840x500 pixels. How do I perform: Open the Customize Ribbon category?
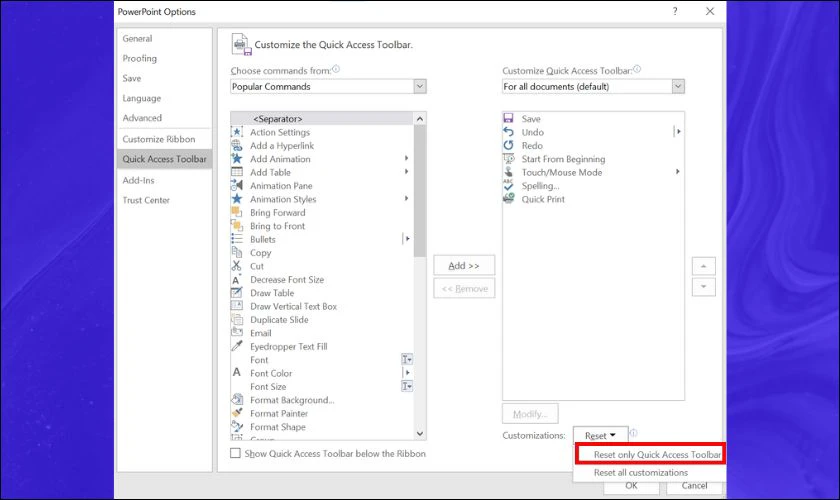point(158,139)
